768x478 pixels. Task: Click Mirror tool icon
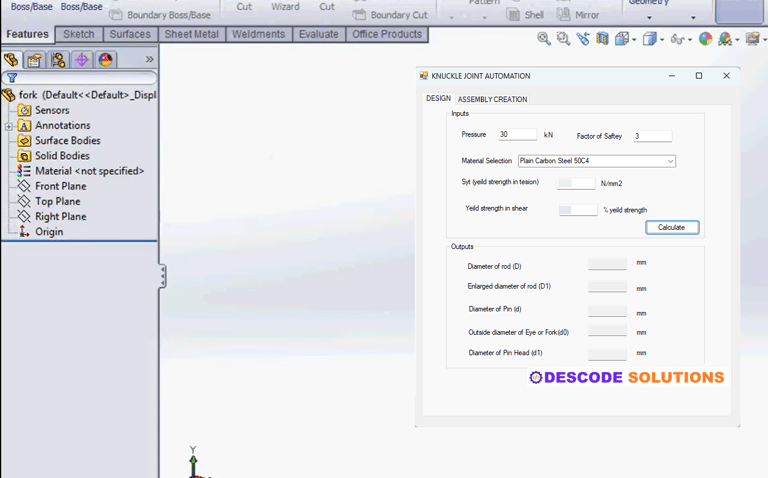(x=563, y=15)
